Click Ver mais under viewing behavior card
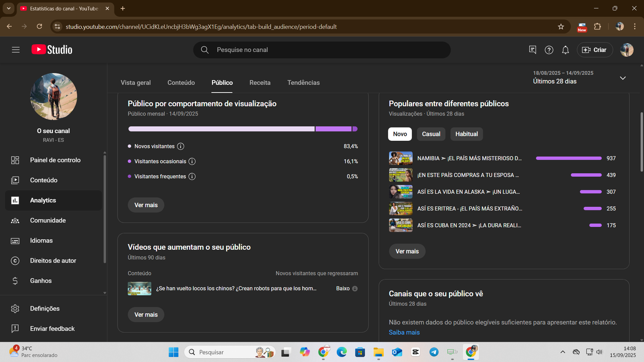The width and height of the screenshot is (644, 362). pyautogui.click(x=146, y=205)
